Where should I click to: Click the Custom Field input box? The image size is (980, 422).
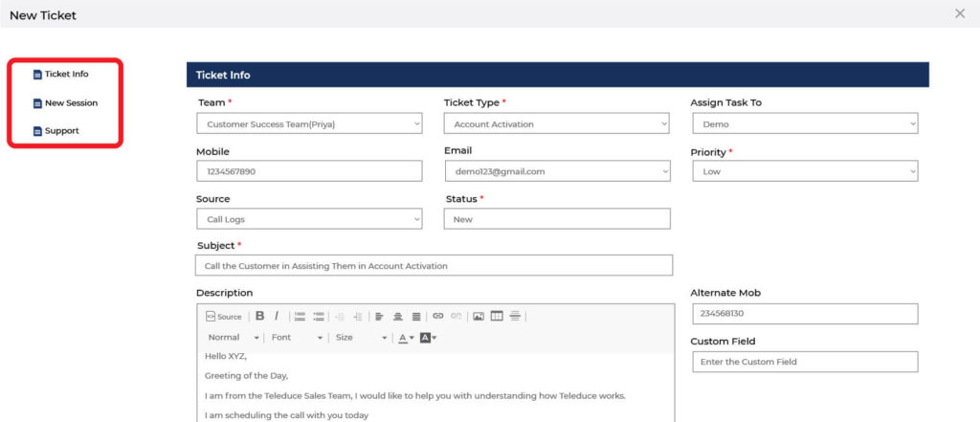tap(805, 362)
